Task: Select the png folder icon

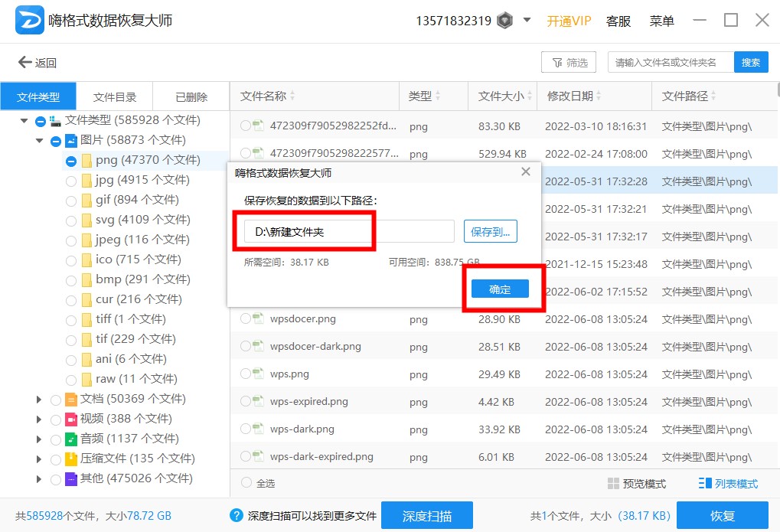Action: click(x=86, y=160)
